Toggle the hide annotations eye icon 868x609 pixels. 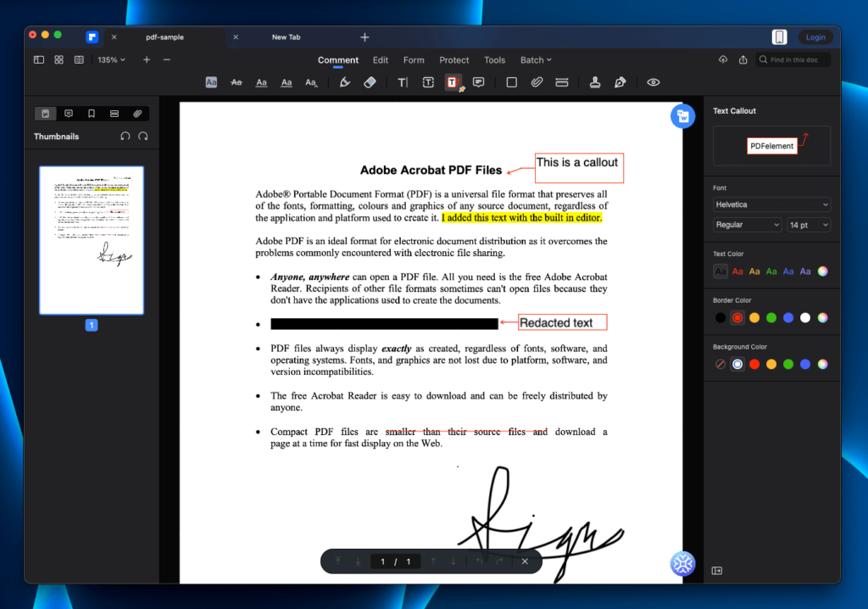(x=654, y=82)
